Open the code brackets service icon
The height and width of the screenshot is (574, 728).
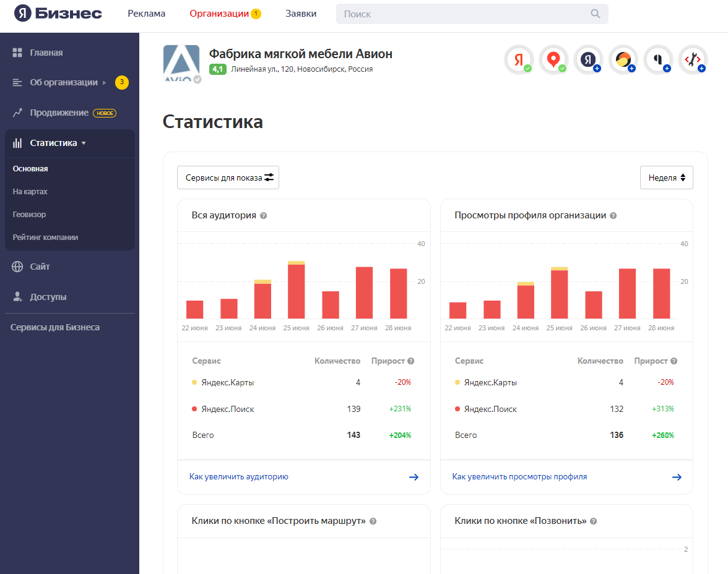tap(693, 59)
